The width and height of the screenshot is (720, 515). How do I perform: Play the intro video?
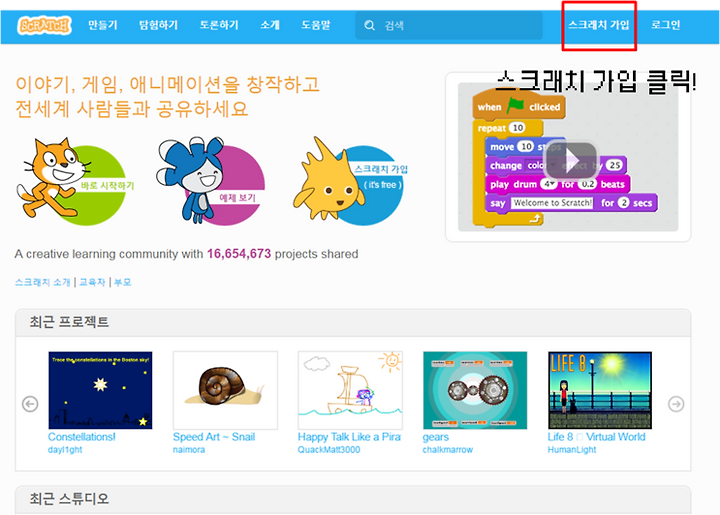click(x=570, y=160)
